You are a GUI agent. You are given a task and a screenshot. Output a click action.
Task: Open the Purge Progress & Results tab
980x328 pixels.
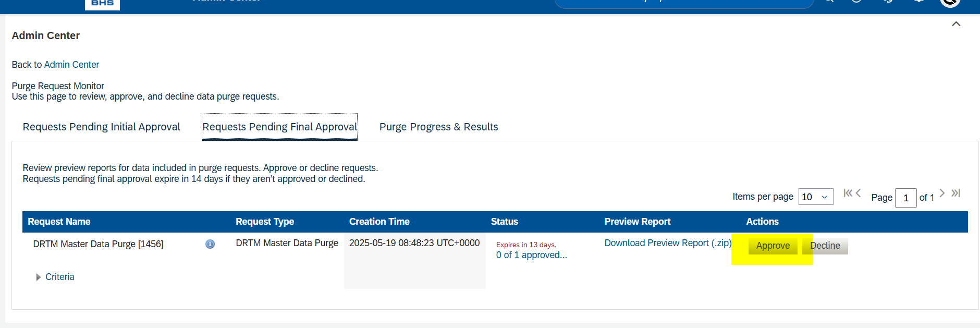pos(438,127)
